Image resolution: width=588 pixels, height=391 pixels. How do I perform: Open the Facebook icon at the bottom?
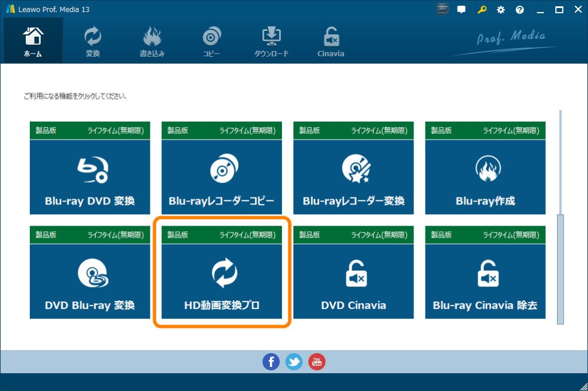pos(270,362)
